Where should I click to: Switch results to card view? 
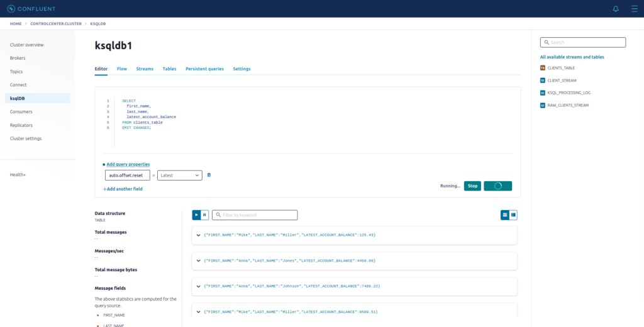[x=505, y=215]
